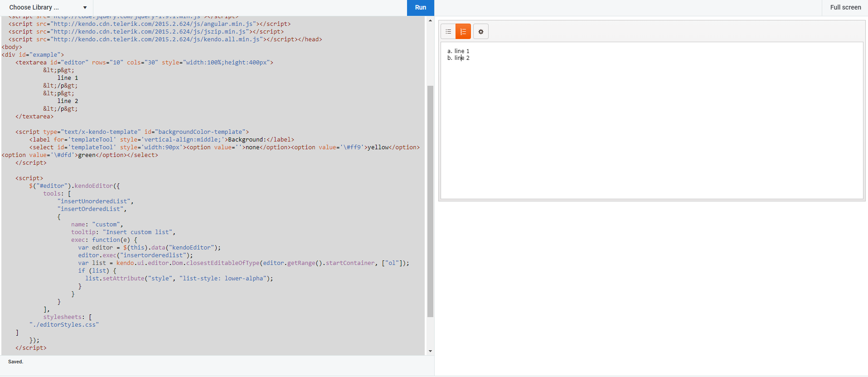Screen dimensions: 868x377
Task: Open Full screen view
Action: (845, 8)
